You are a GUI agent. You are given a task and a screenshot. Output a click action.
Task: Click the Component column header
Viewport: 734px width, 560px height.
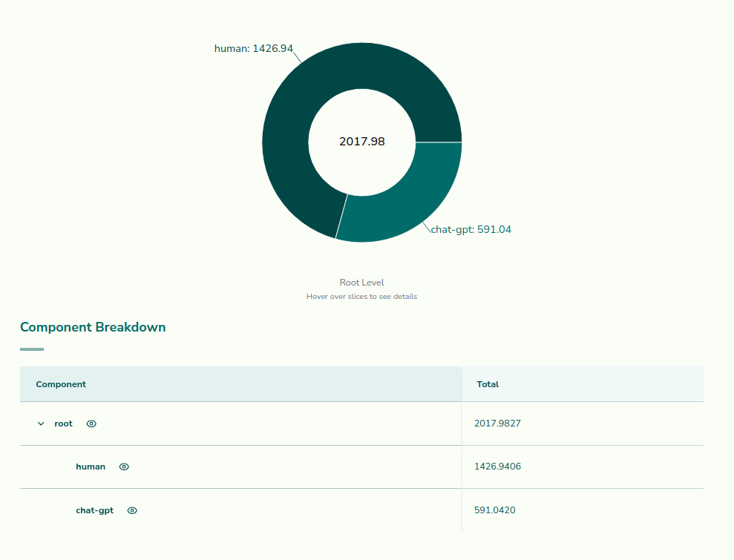(x=240, y=384)
